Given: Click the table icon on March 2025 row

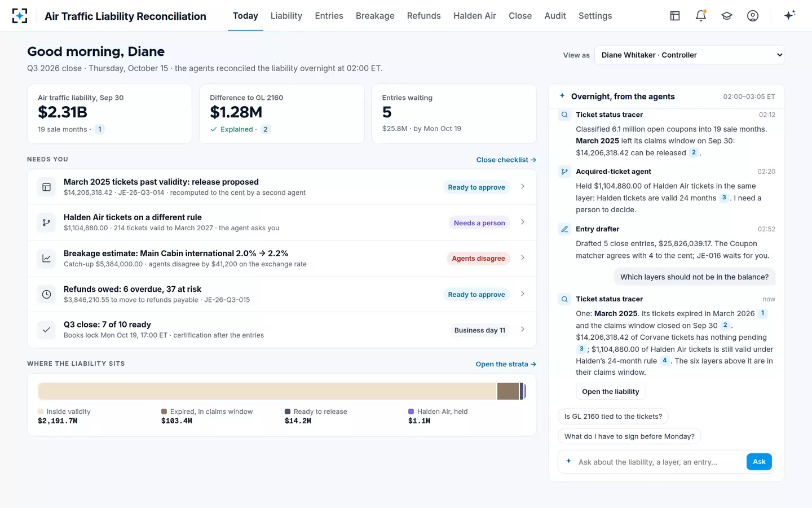Looking at the screenshot, I should pyautogui.click(x=47, y=187).
